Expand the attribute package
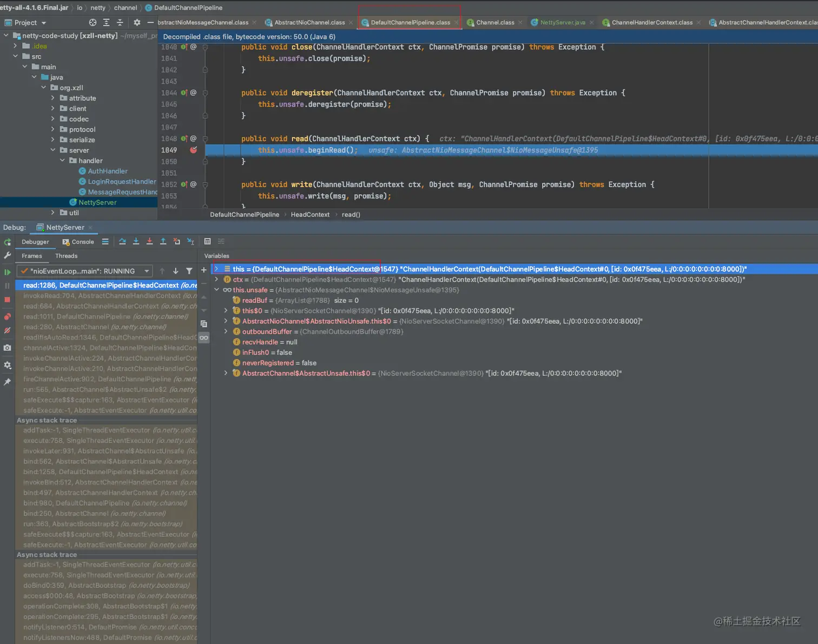 pos(52,98)
